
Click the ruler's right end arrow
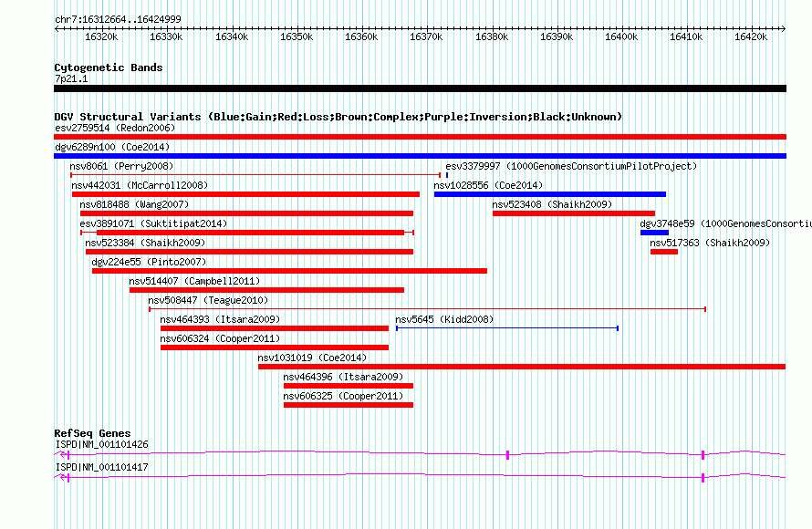coord(784,28)
